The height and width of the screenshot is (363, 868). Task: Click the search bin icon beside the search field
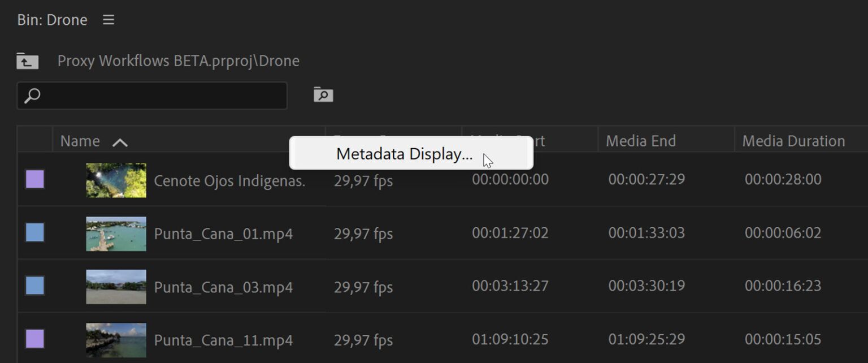tap(322, 94)
